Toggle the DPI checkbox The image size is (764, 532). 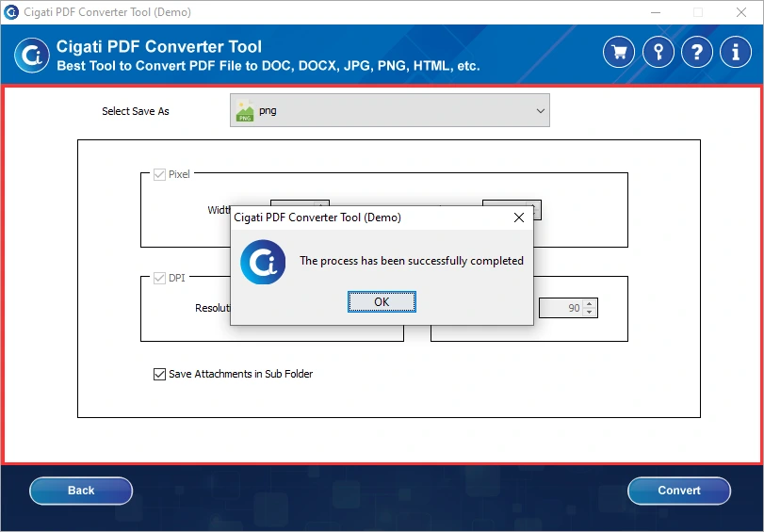pyautogui.click(x=159, y=278)
